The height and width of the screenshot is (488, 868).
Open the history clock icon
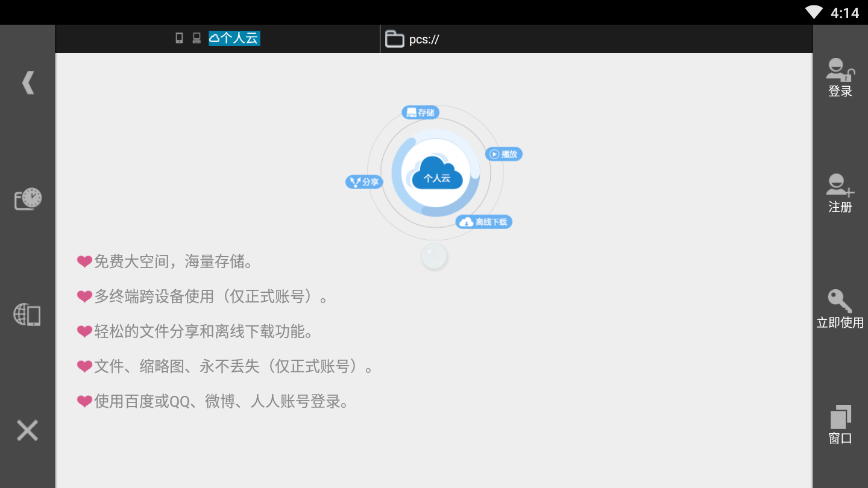pyautogui.click(x=28, y=199)
